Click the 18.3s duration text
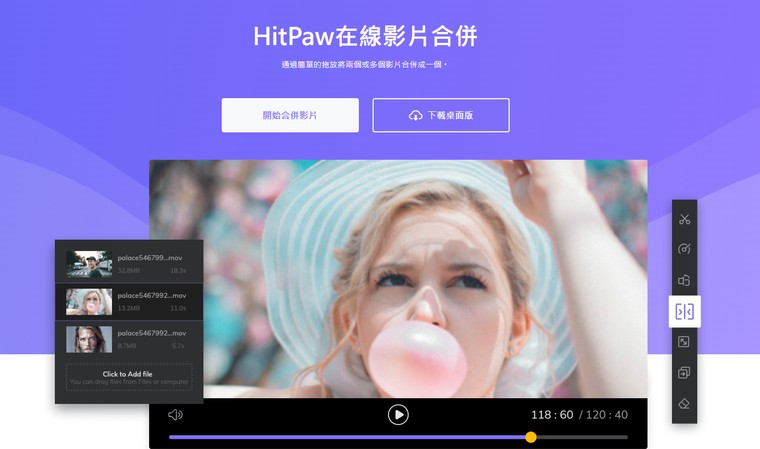The width and height of the screenshot is (760, 449). pyautogui.click(x=178, y=270)
